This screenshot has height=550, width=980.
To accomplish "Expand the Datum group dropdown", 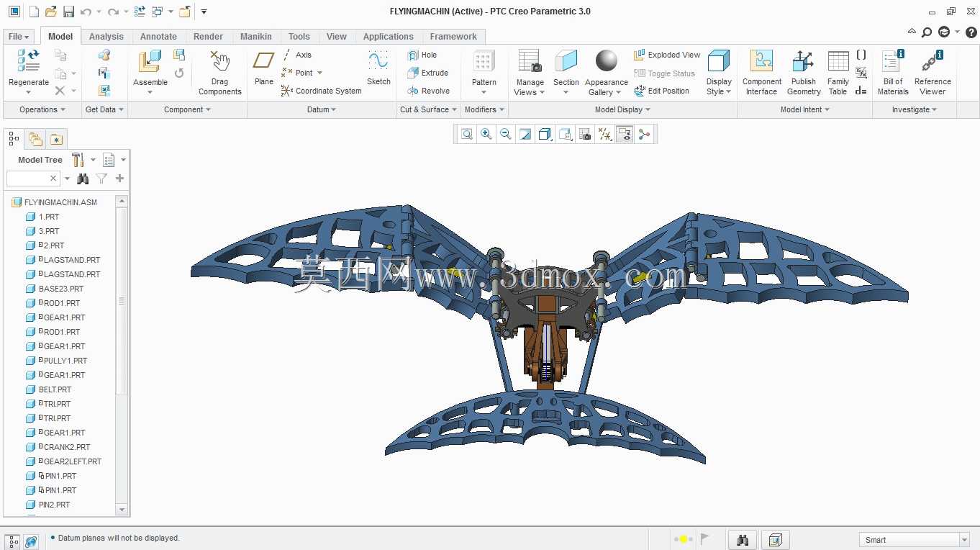I will click(322, 109).
